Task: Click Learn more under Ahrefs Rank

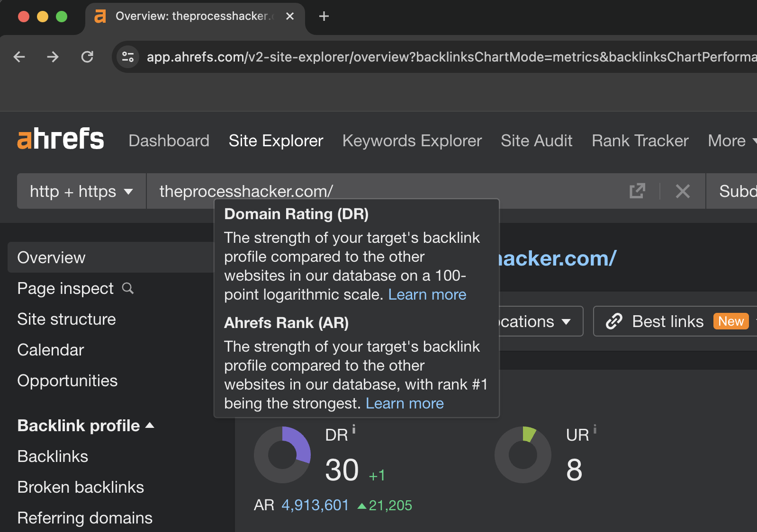Action: tap(405, 403)
